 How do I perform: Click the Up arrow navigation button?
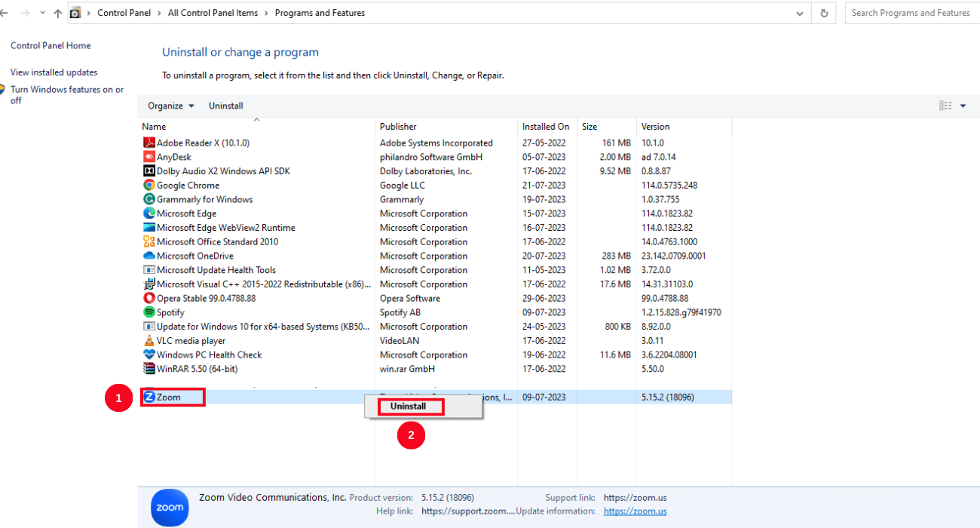pos(58,13)
